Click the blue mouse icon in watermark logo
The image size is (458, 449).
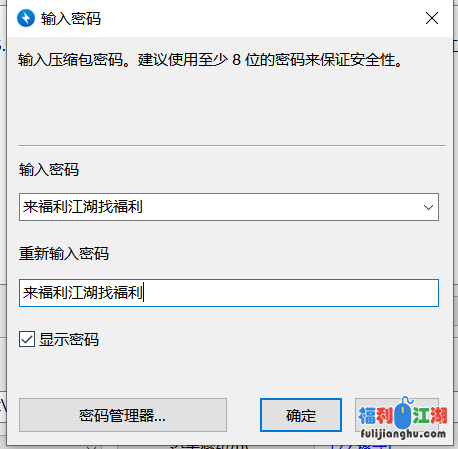(403, 413)
